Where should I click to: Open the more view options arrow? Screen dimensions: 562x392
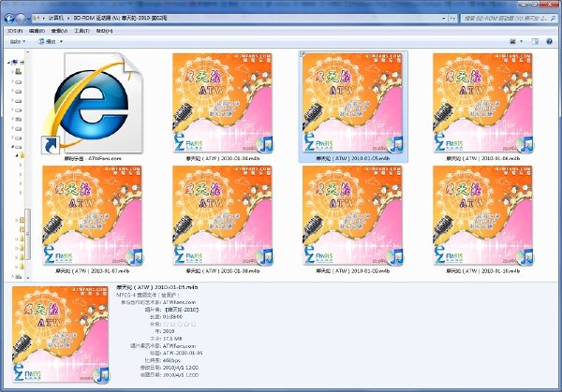click(522, 41)
